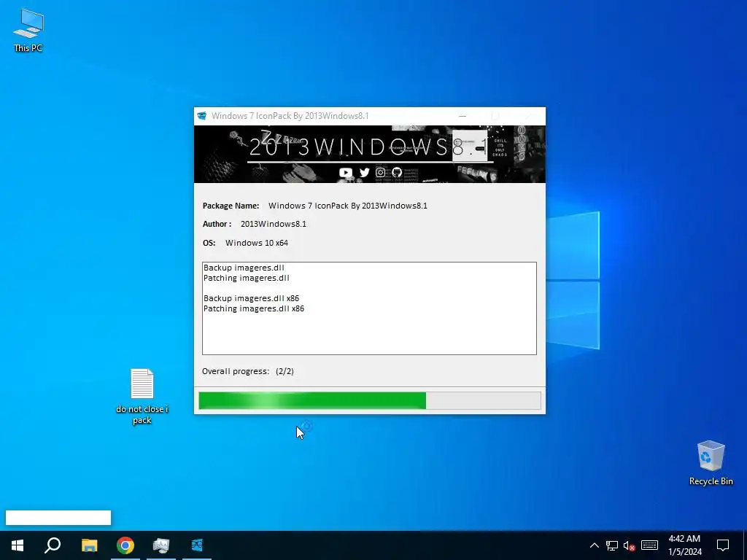The height and width of the screenshot is (560, 747).
Task: Click the YouTube icon in the banner
Action: [346, 172]
